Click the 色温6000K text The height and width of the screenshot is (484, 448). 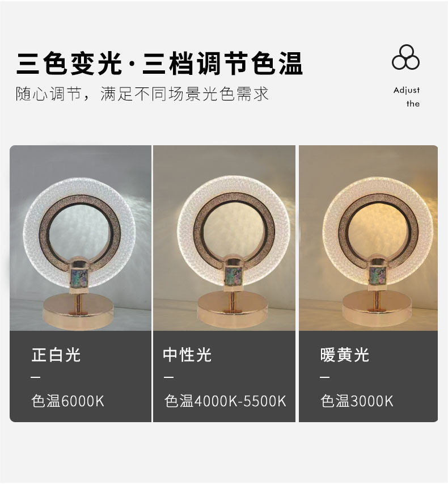coord(67,401)
